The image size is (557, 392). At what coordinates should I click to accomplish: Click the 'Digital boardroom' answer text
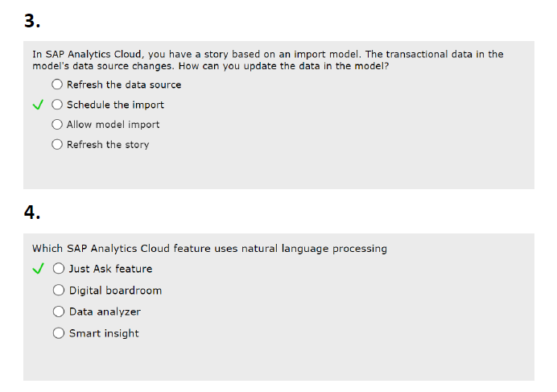click(115, 291)
